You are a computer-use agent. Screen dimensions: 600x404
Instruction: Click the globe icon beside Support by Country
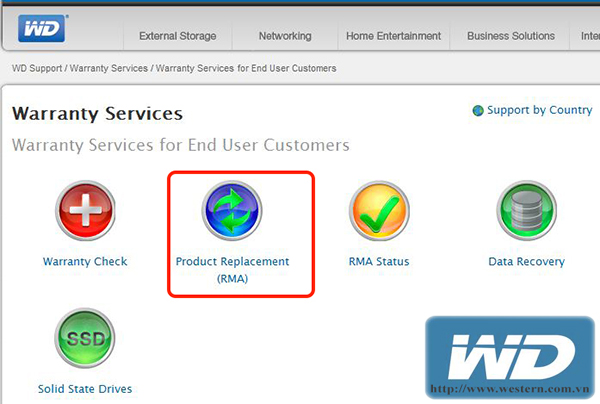pyautogui.click(x=478, y=111)
